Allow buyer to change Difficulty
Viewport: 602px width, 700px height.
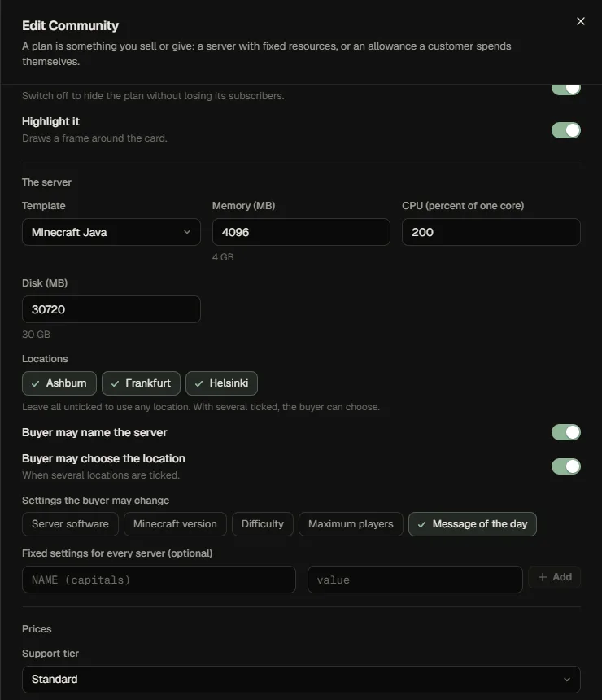[263, 523]
